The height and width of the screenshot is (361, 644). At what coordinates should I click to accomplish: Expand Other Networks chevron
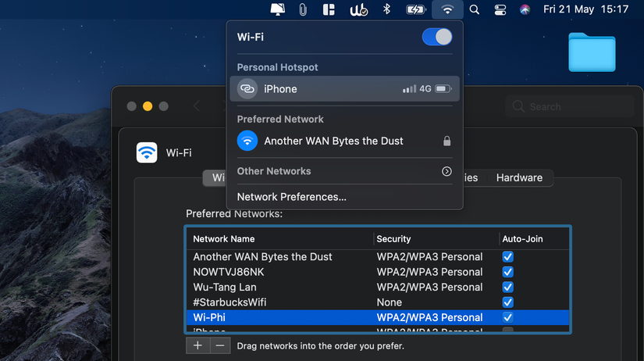coord(447,171)
